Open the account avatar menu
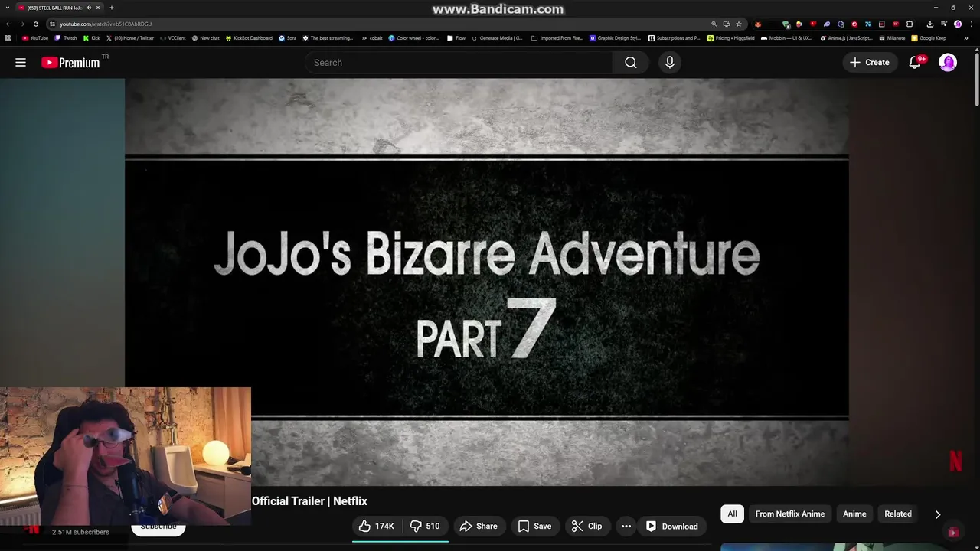The image size is (980, 551). pos(948,63)
